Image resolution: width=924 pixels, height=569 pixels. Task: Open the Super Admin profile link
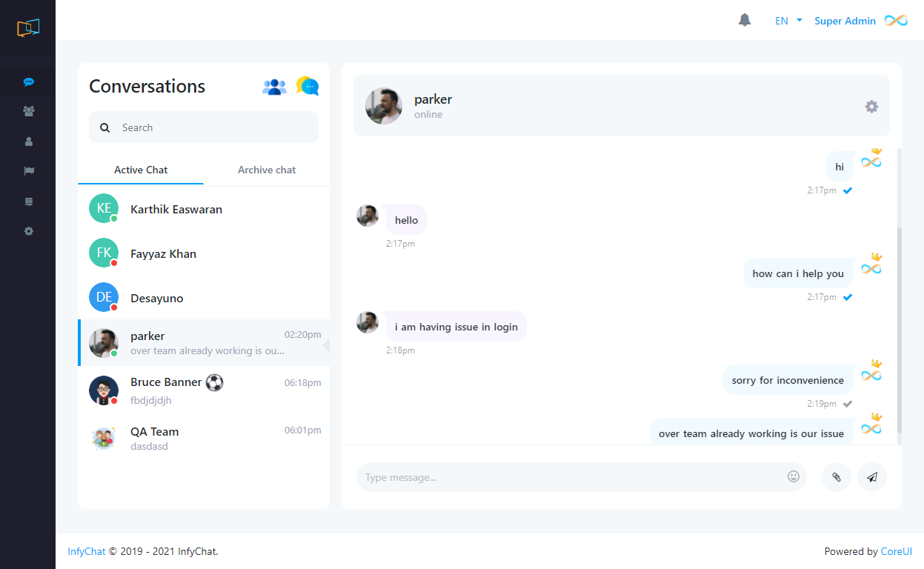tap(845, 21)
